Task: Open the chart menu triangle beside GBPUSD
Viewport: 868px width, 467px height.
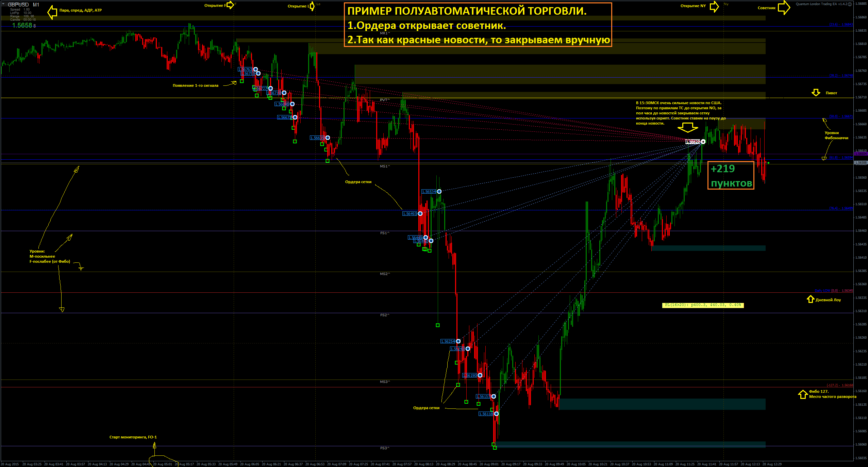Action: (x=3, y=4)
